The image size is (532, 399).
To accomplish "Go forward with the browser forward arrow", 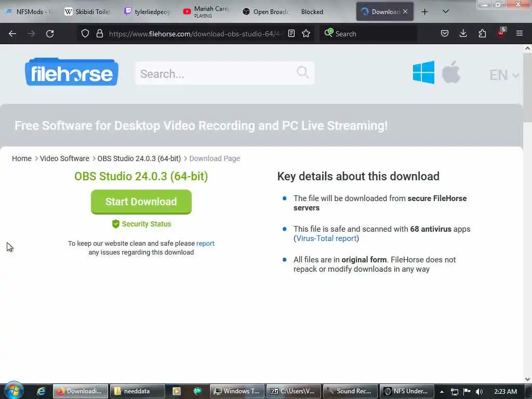I will pos(31,34).
